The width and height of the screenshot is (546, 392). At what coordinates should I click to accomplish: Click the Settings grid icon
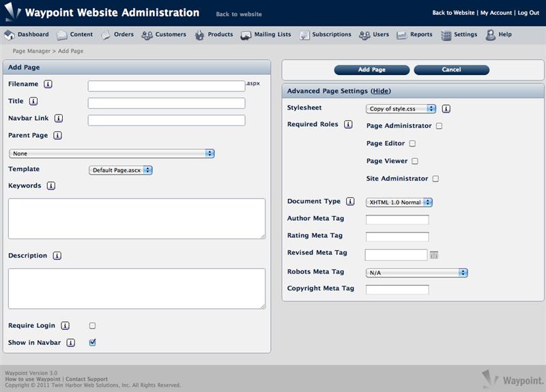coord(446,35)
